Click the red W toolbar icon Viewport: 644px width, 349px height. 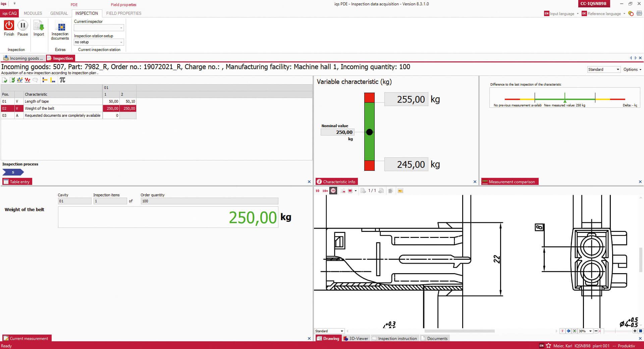coord(28,80)
